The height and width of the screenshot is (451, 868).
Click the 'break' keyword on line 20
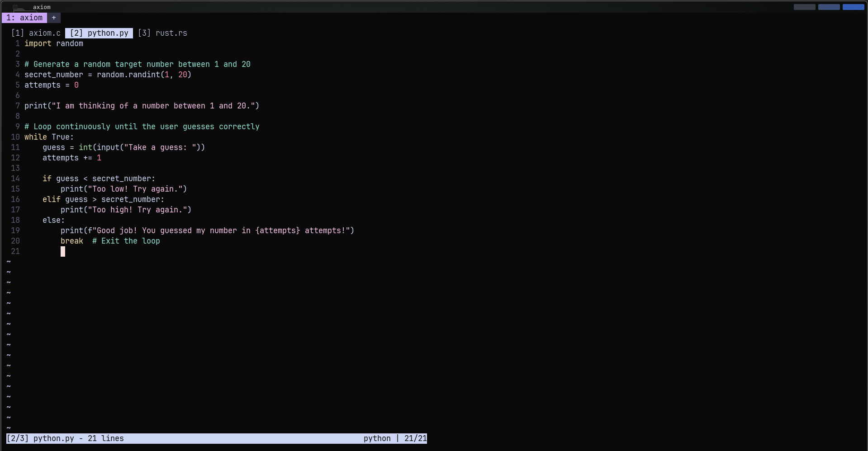(x=72, y=241)
